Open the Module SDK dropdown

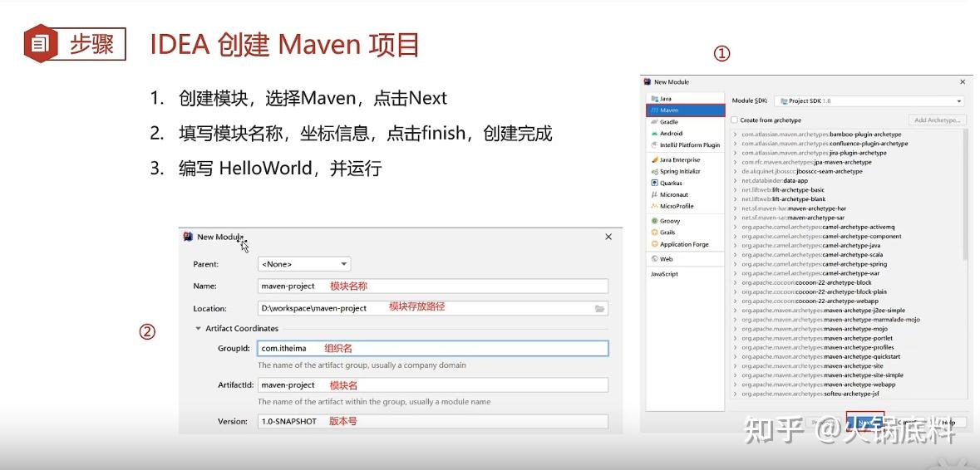point(869,100)
